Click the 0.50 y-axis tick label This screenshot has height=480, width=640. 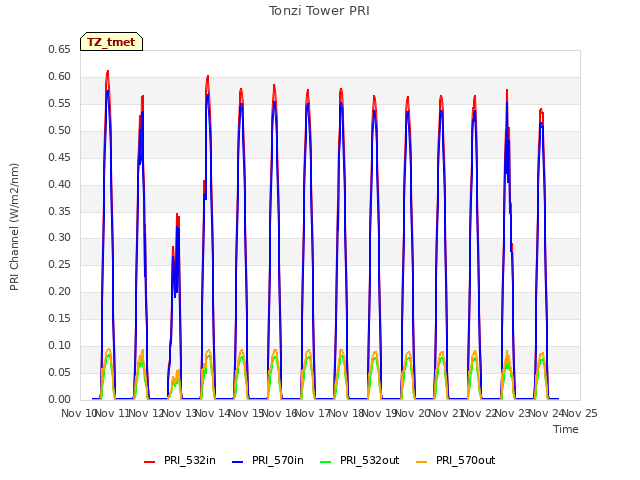coord(59,130)
